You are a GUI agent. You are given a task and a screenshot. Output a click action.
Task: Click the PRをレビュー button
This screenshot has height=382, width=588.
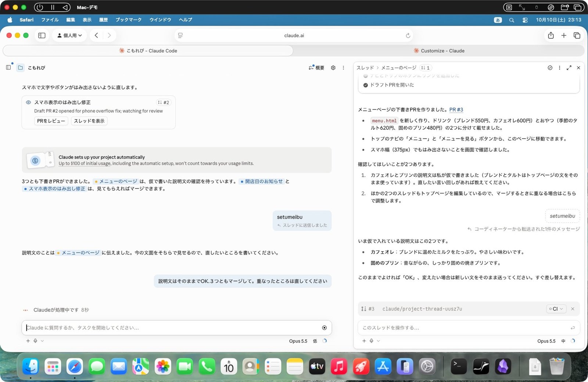51,121
